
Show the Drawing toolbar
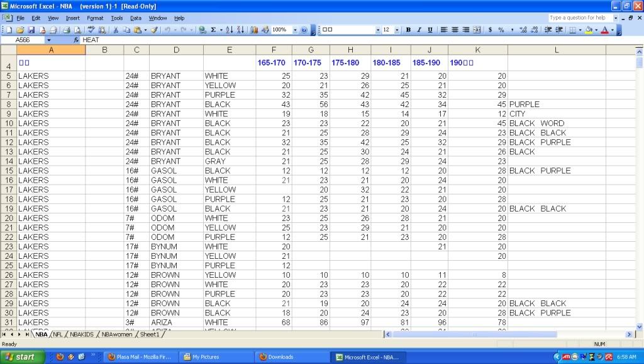coord(265,30)
